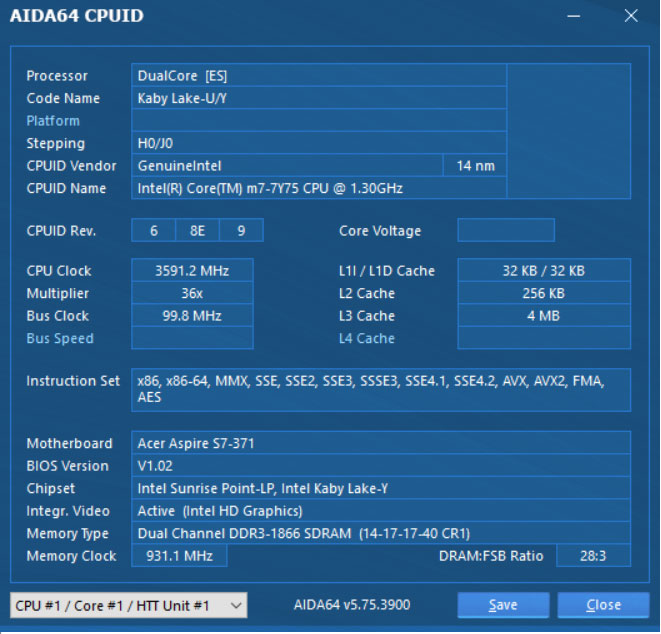Click the Bus Speed label link
This screenshot has height=634, width=661.
pos(60,338)
